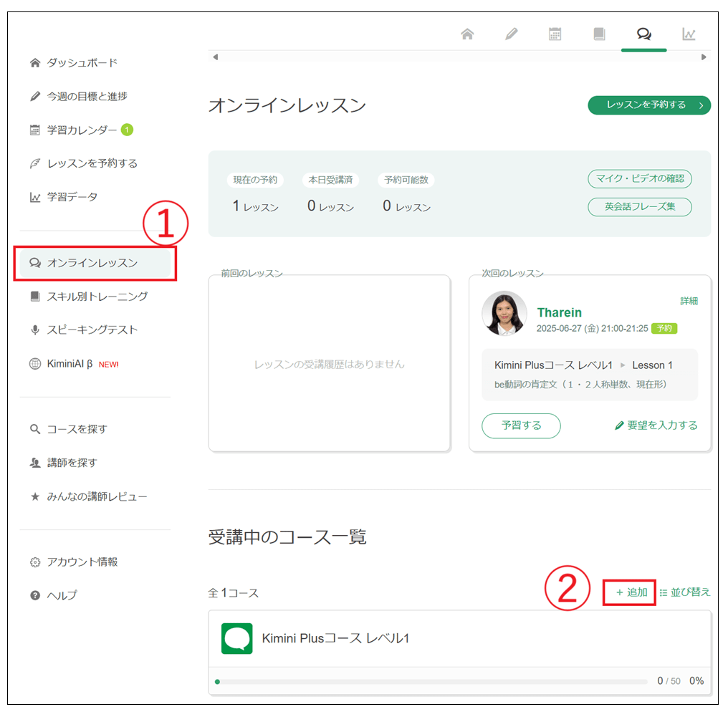Click the 要望を入力する link

click(656, 425)
